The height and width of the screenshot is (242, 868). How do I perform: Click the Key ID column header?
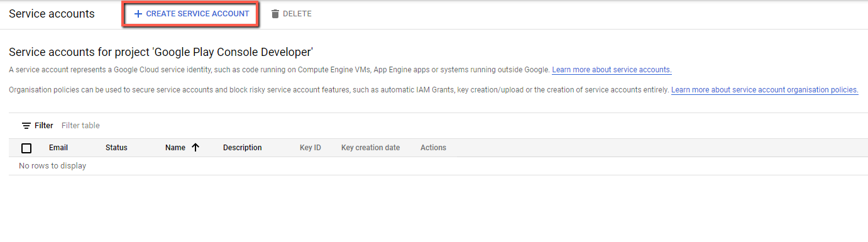[x=310, y=148]
